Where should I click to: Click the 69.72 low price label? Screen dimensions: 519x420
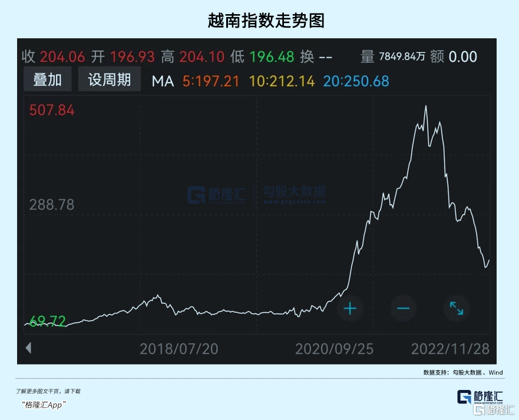[x=48, y=320]
